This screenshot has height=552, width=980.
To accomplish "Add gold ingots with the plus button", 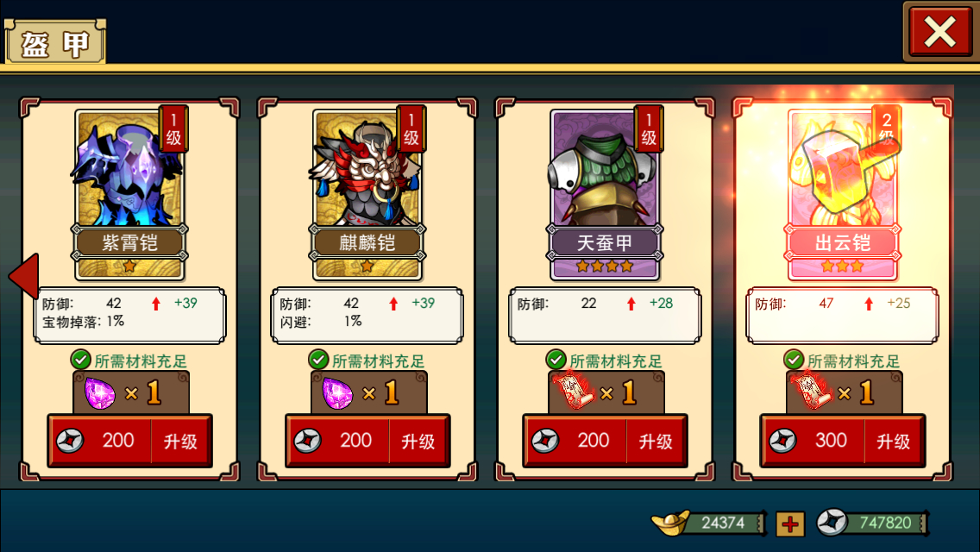I will click(790, 524).
